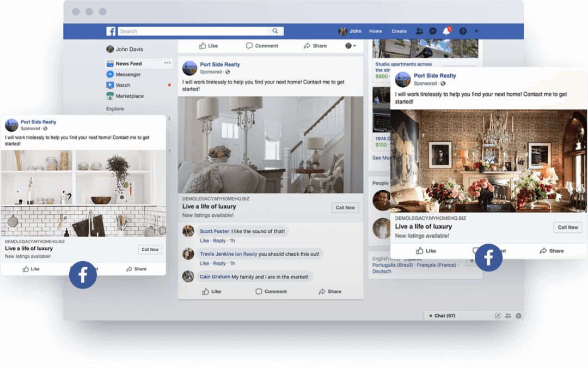This screenshot has width=588, height=368.
Task: Reply to Travis Jenkins' comment
Action: point(219,263)
